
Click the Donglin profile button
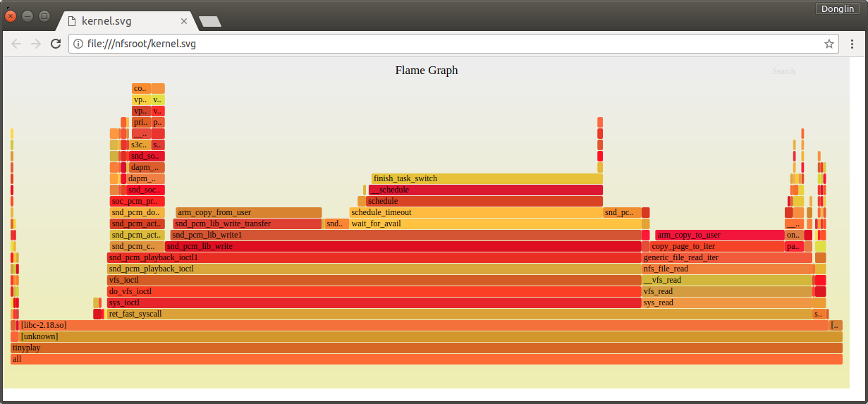tap(837, 8)
